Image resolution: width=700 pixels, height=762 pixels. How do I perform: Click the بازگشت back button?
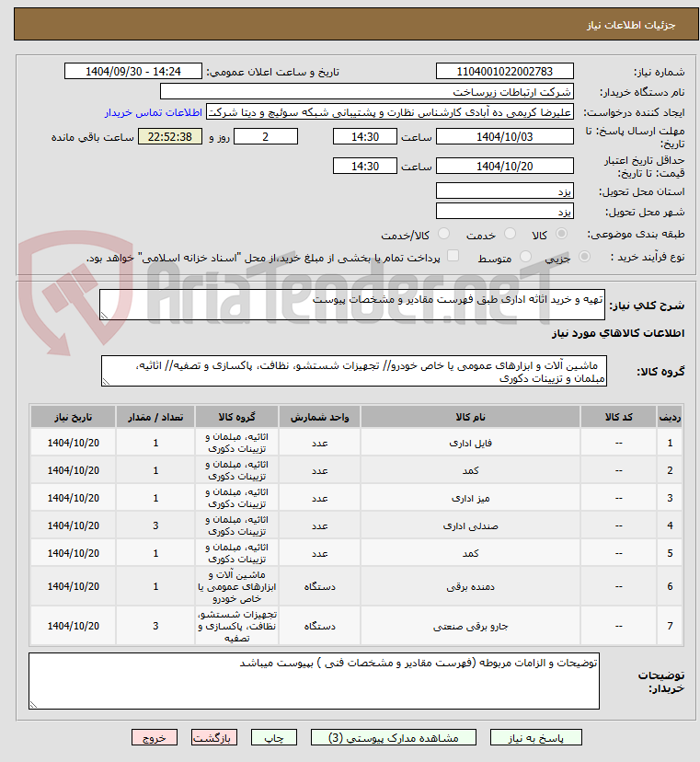[x=214, y=738]
